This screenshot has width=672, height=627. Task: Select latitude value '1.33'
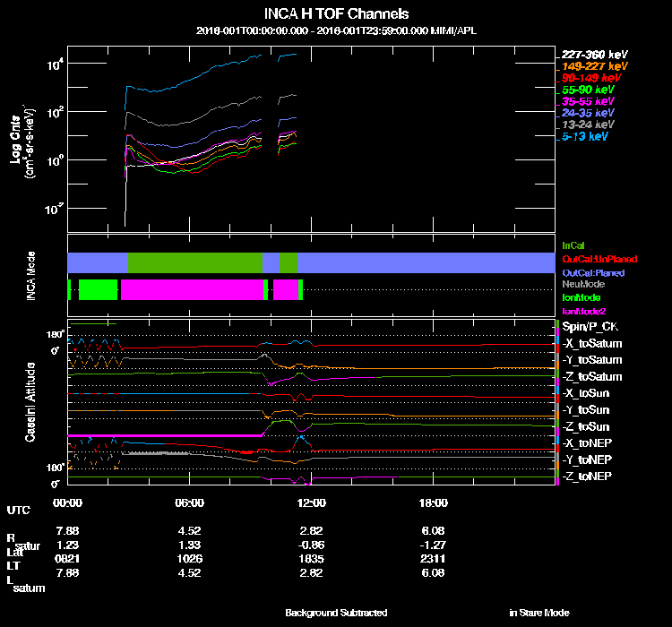pyautogui.click(x=189, y=545)
